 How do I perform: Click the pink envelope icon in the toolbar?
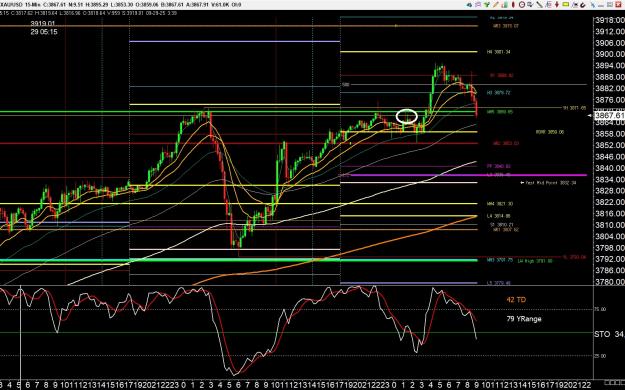click(x=478, y=5)
